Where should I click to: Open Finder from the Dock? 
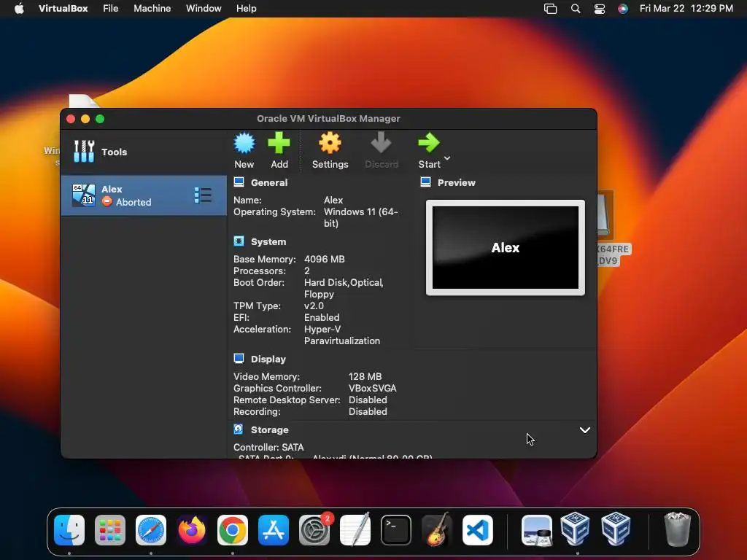(69, 529)
